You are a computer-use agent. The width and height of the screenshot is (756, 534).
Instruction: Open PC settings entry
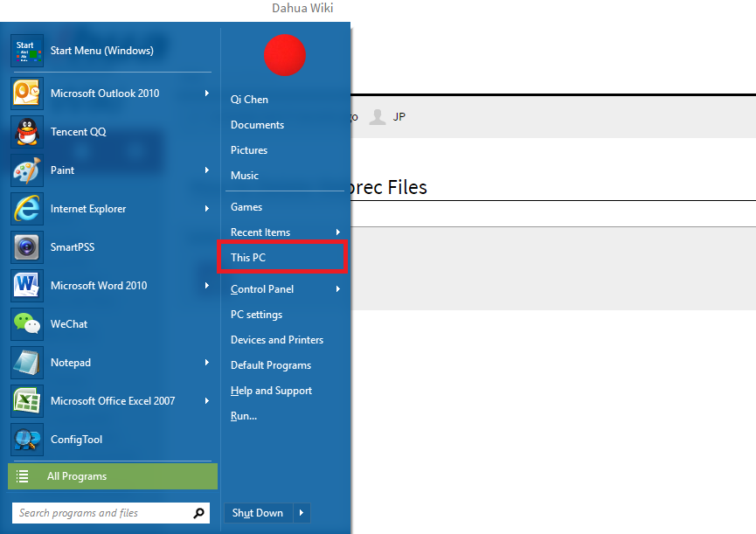point(256,315)
